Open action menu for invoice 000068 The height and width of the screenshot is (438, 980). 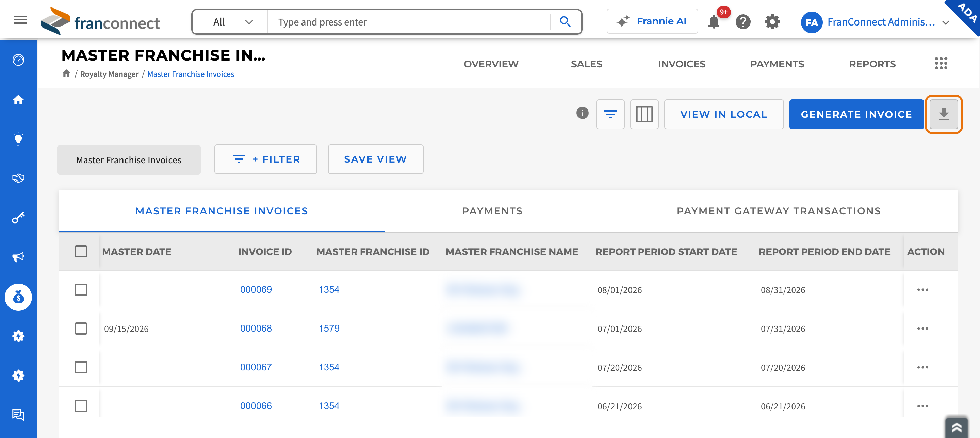point(922,328)
